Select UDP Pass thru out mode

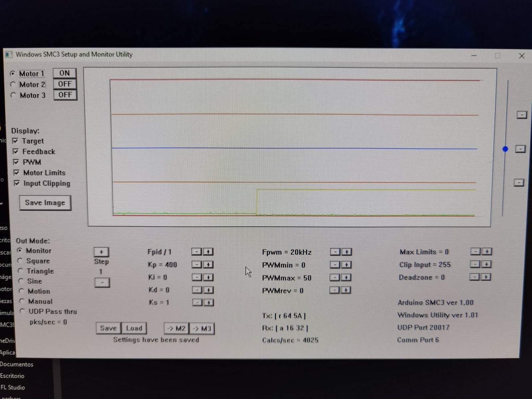click(22, 311)
